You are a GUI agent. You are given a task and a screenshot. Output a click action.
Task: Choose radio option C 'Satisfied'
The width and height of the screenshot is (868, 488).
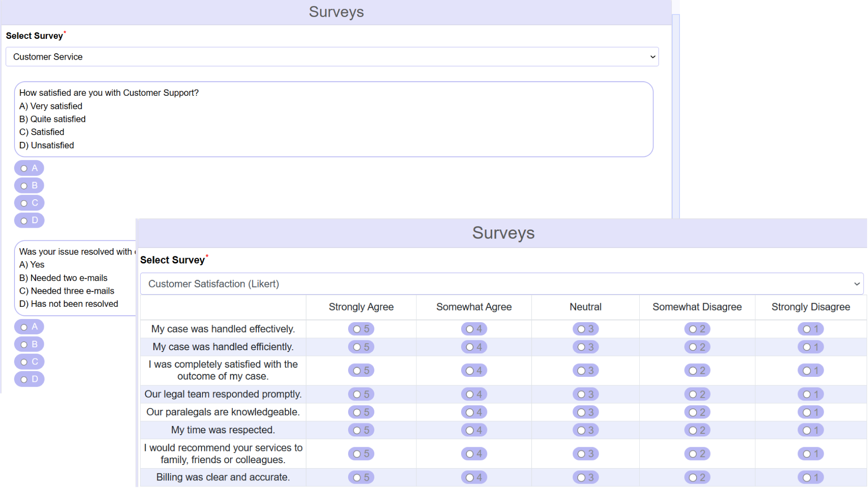click(29, 202)
